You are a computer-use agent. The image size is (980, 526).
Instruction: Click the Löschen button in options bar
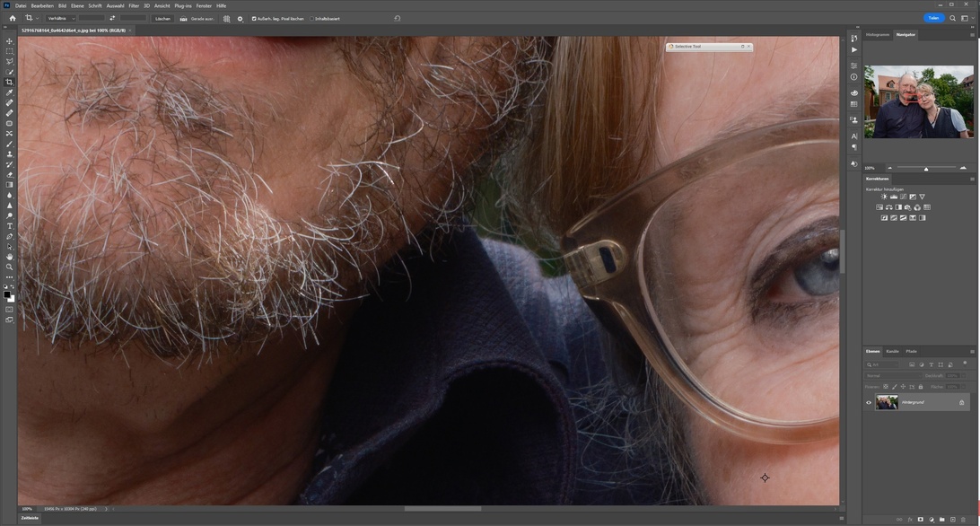[162, 18]
